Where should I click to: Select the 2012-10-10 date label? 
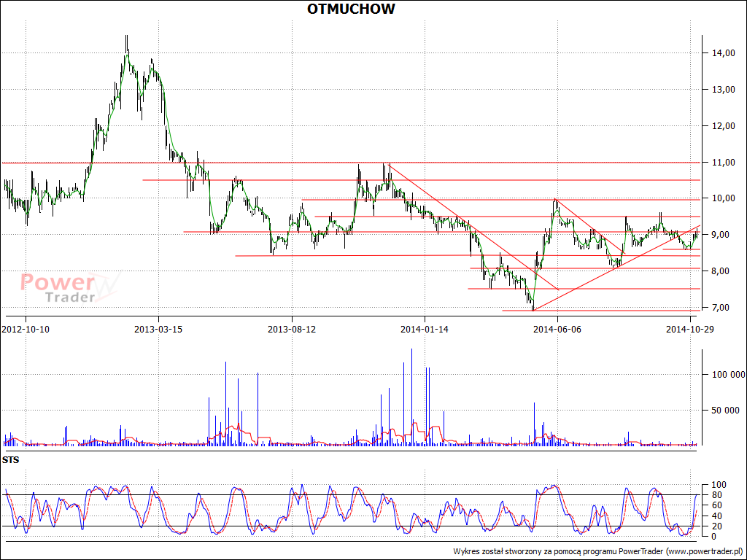point(26,329)
